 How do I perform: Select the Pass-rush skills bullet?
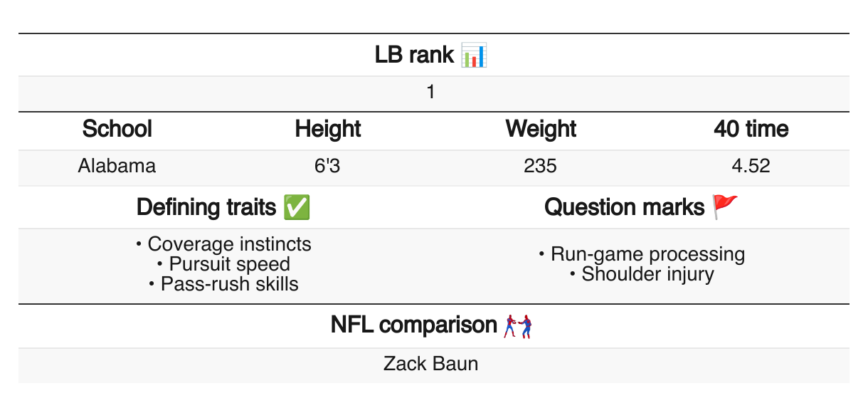(223, 284)
